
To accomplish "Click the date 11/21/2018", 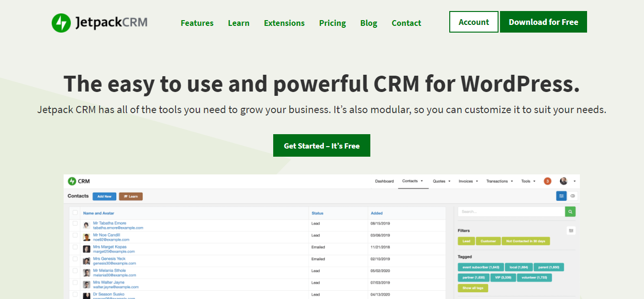I will click(x=380, y=247).
